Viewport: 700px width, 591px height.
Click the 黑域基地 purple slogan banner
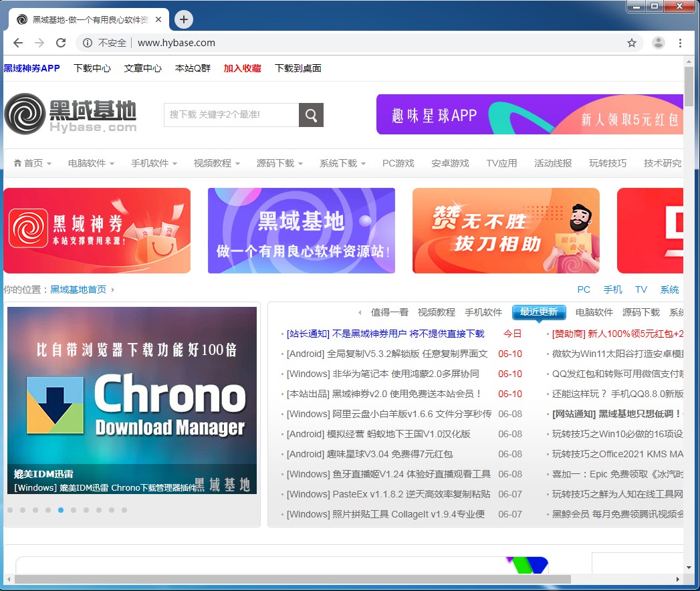302,231
